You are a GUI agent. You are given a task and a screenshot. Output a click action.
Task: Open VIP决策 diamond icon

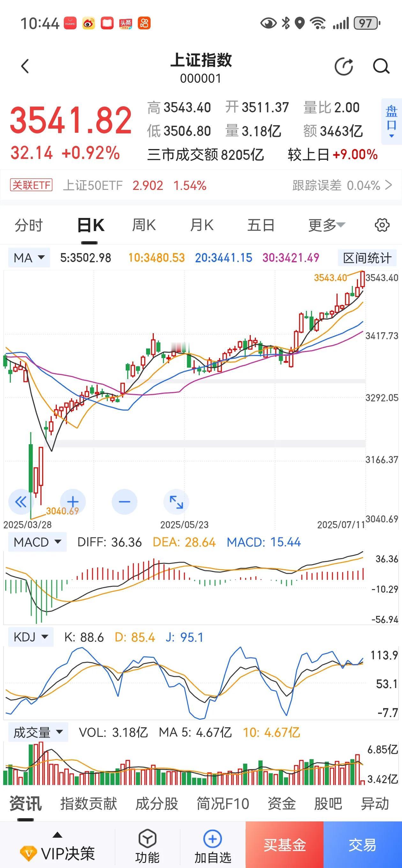(x=29, y=853)
